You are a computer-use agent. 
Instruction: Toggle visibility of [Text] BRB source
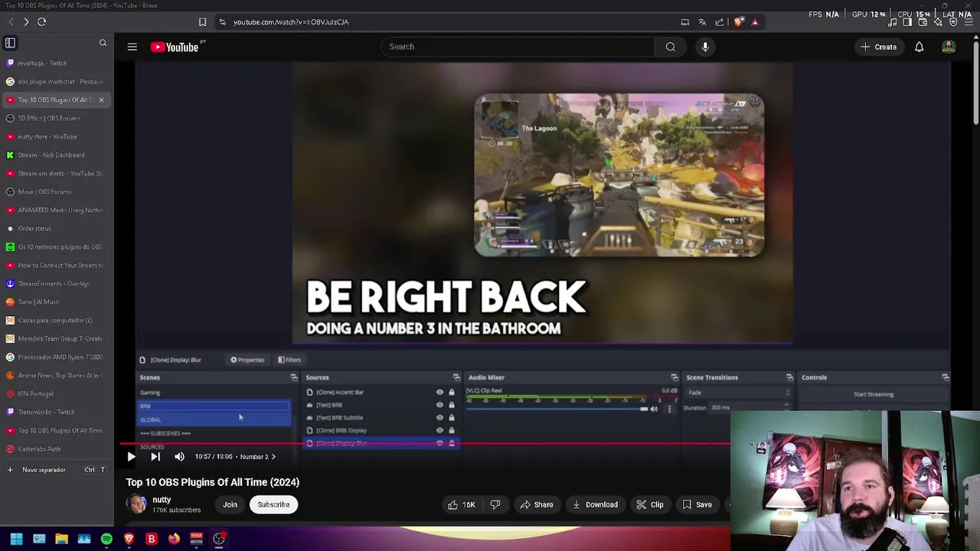439,405
